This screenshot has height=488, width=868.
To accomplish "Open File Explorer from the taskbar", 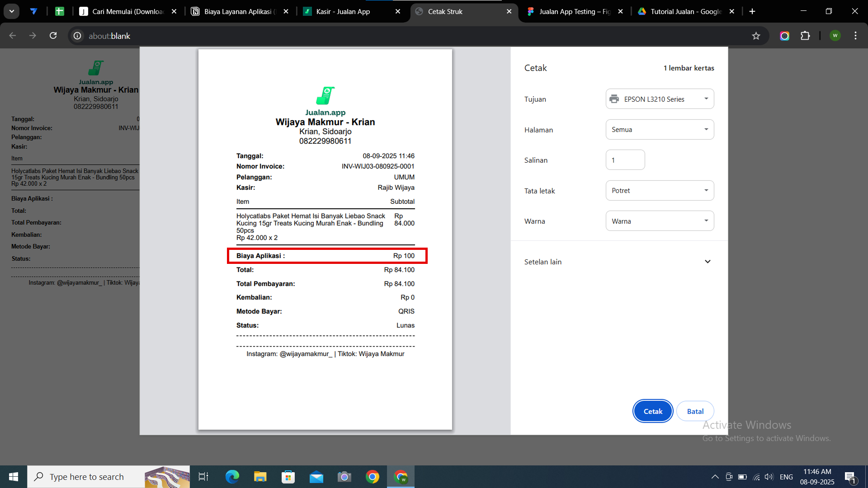I will [x=260, y=477].
